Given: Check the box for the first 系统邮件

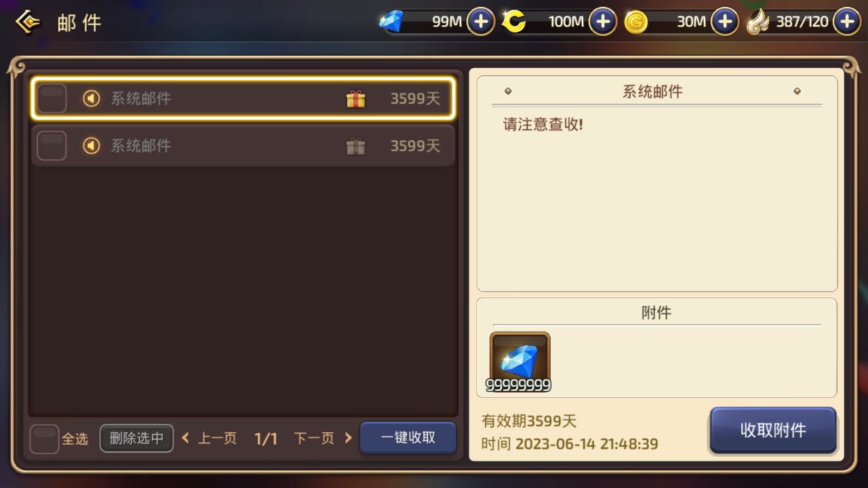Looking at the screenshot, I should (52, 98).
